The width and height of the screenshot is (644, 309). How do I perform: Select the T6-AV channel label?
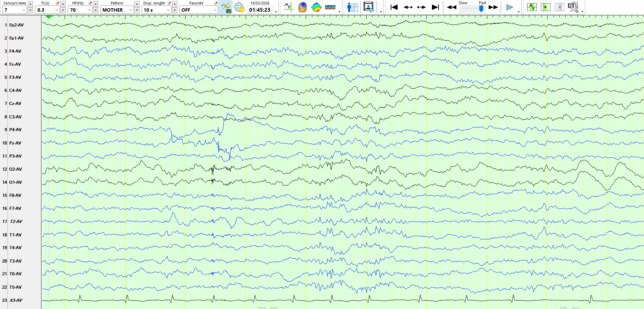[15, 274]
